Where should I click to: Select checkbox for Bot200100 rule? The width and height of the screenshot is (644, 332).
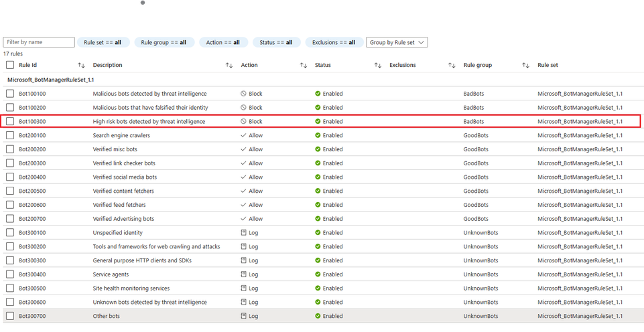click(10, 135)
